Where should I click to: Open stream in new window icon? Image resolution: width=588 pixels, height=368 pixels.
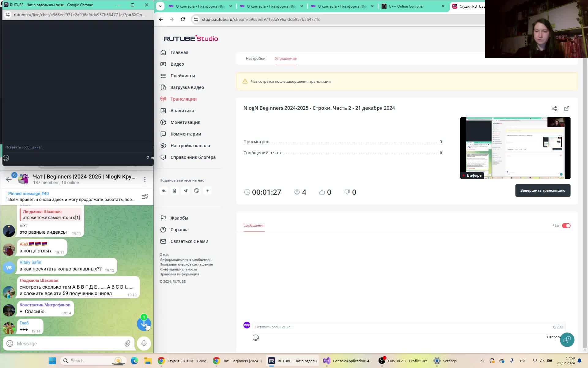(567, 109)
